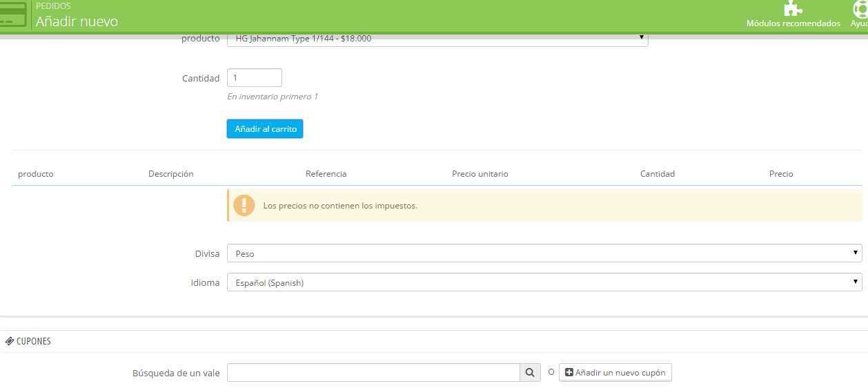Click the Pedidos credit card icon

coord(12,14)
